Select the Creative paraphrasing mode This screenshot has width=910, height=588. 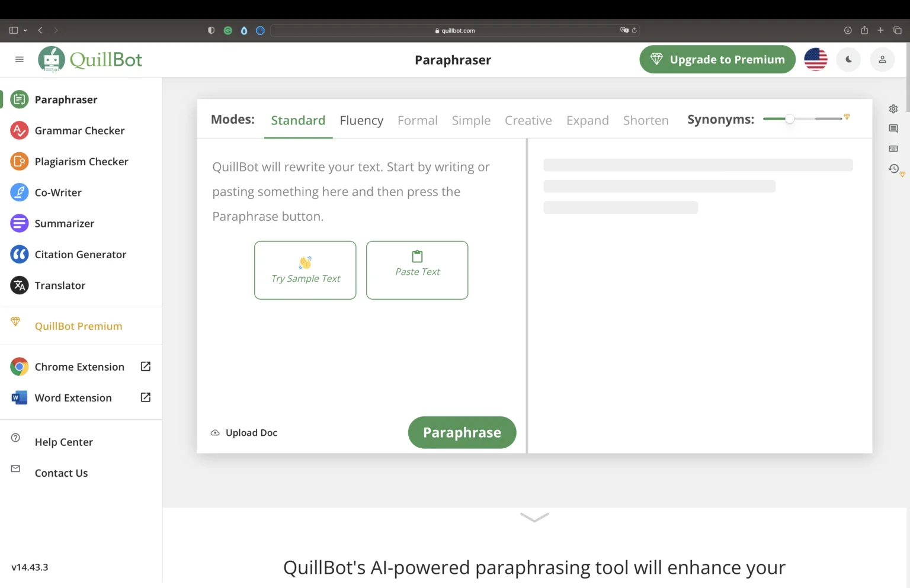pos(528,120)
